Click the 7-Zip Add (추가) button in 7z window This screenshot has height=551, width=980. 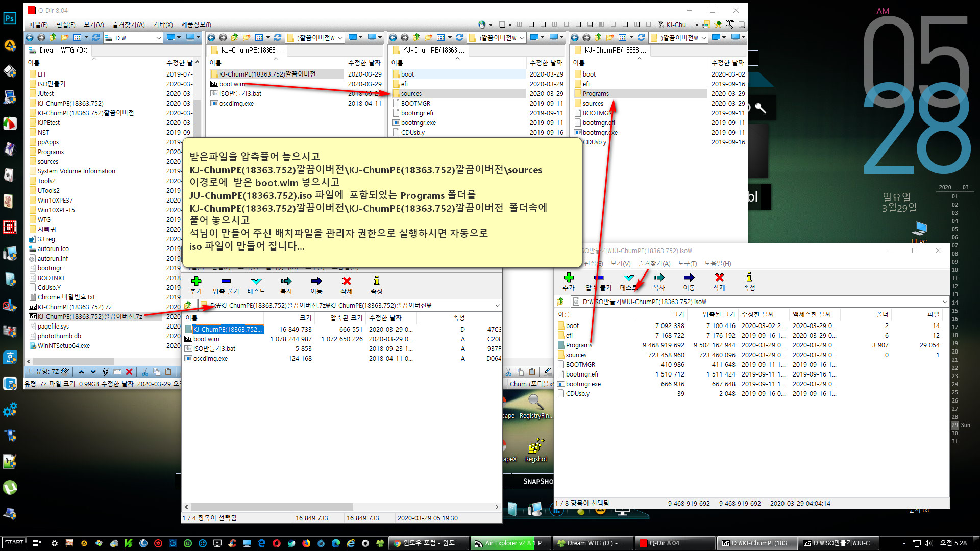pyautogui.click(x=196, y=285)
